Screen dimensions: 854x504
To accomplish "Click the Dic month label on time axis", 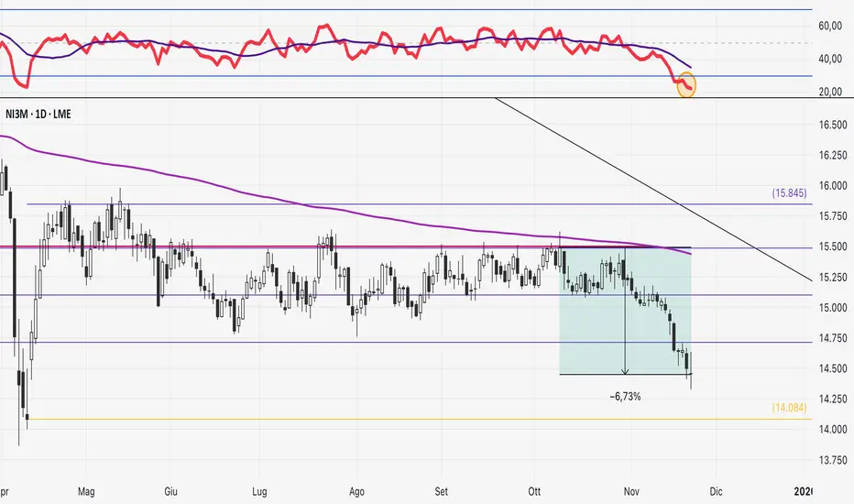I will click(717, 491).
